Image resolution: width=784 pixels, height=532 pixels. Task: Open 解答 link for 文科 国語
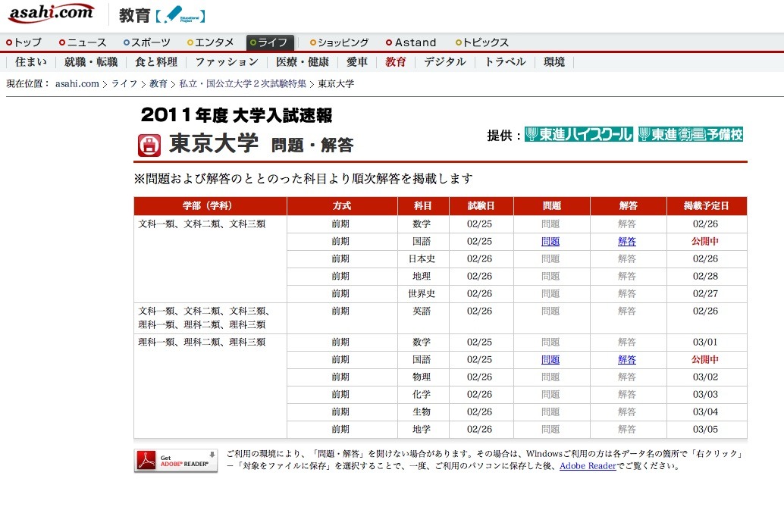(627, 242)
